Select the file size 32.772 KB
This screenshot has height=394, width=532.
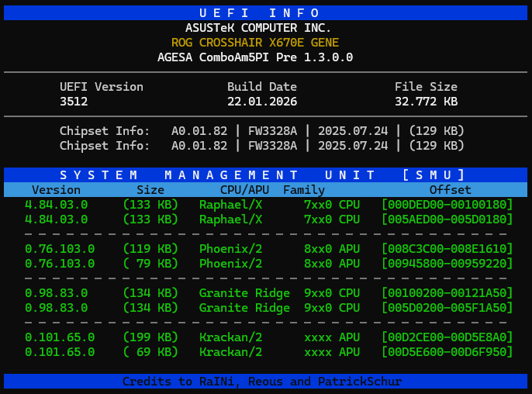(426, 102)
